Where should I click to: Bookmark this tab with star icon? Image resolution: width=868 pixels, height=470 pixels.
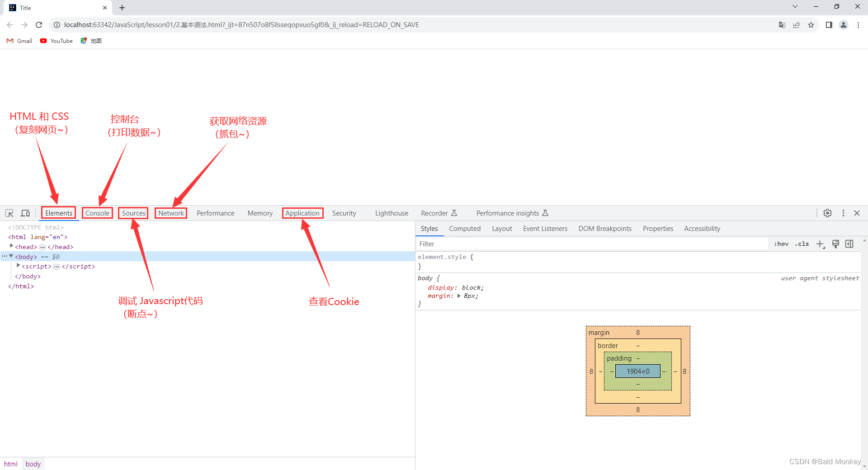(x=811, y=25)
